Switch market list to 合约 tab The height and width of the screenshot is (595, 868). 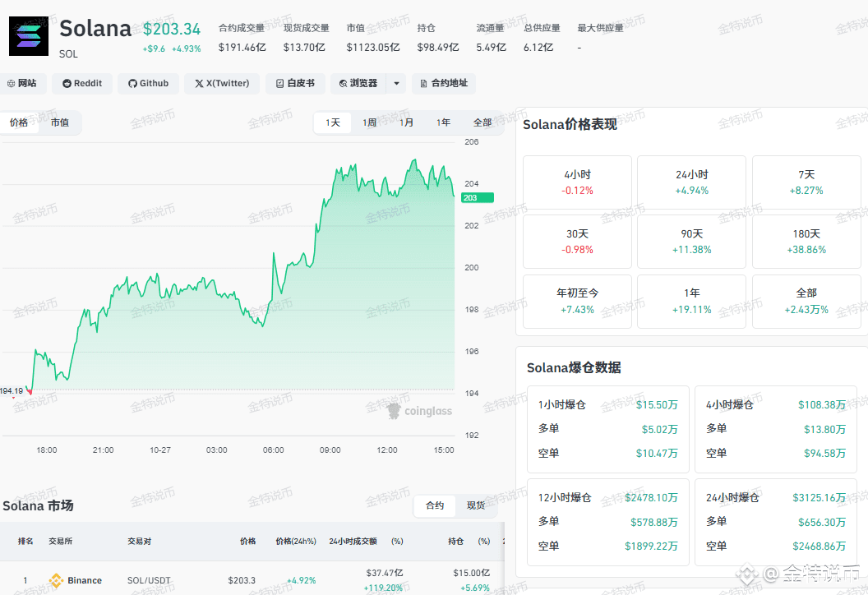[x=435, y=505]
